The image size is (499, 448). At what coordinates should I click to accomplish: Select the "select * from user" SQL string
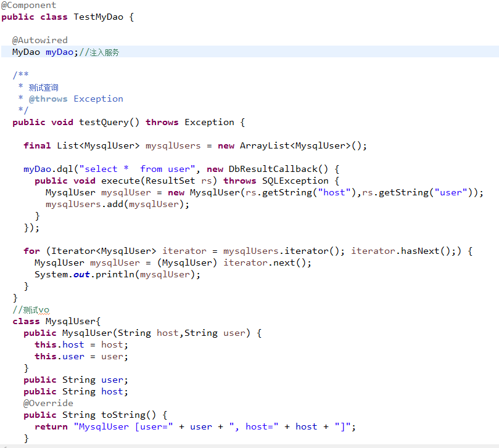[137, 169]
